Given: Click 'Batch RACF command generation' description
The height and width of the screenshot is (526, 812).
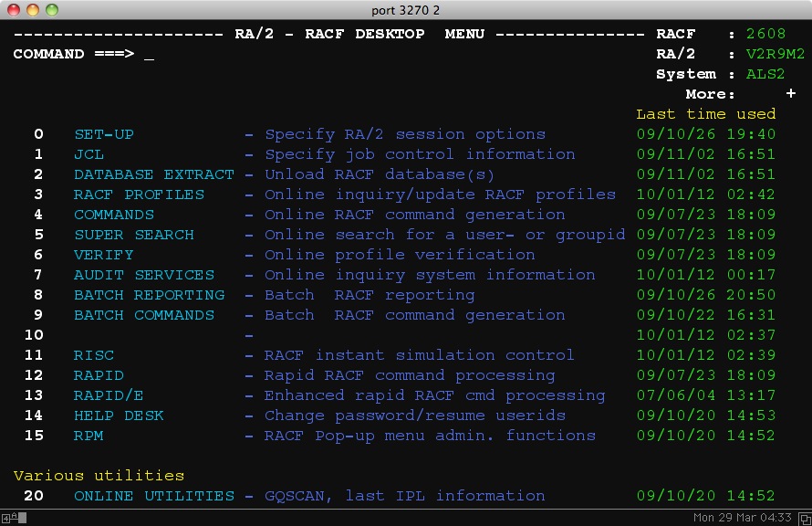Looking at the screenshot, I should 415,315.
